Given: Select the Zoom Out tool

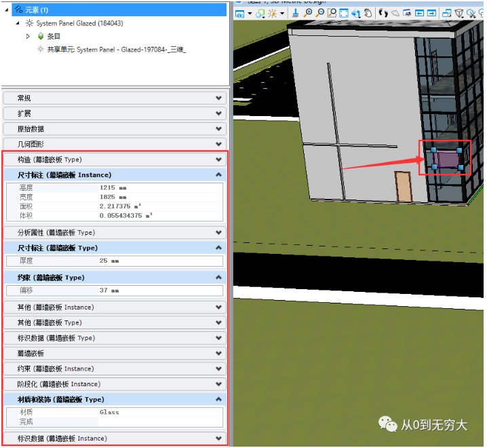Looking at the screenshot, I should [x=320, y=13].
